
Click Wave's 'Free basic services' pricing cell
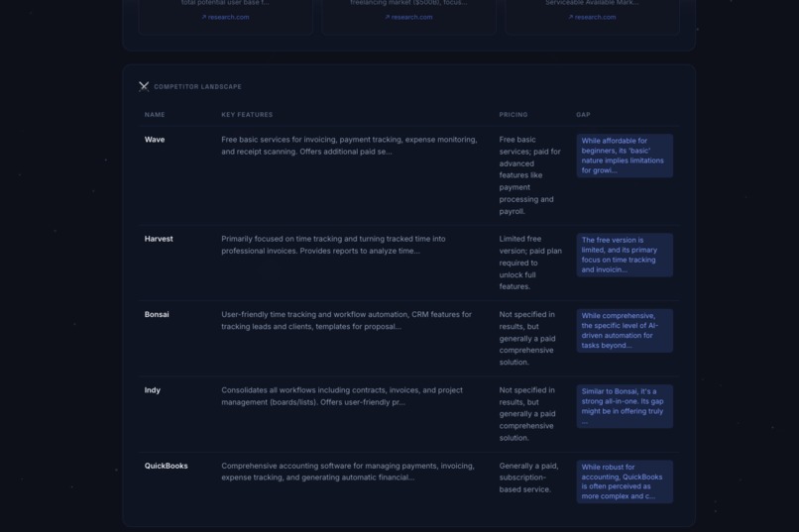530,175
